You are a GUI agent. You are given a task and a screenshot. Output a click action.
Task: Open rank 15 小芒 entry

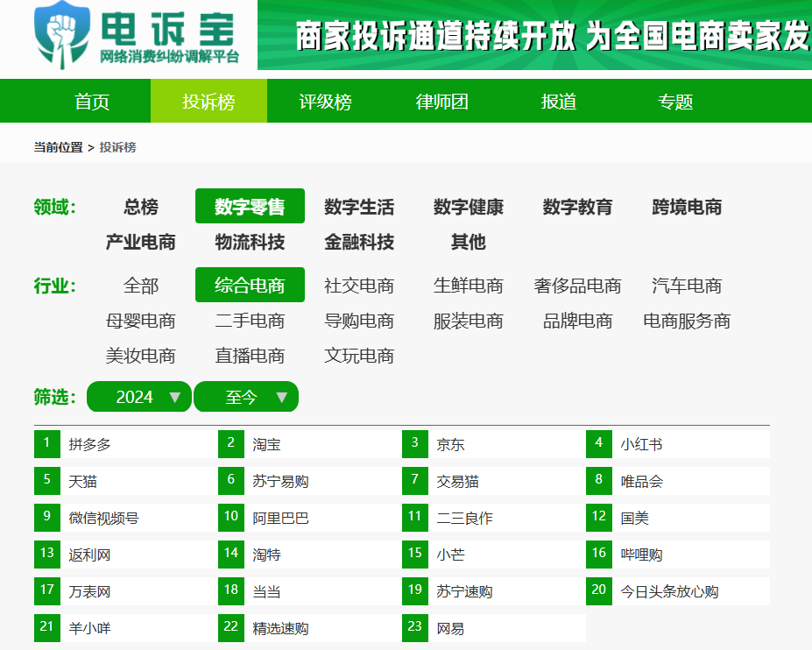point(493,555)
